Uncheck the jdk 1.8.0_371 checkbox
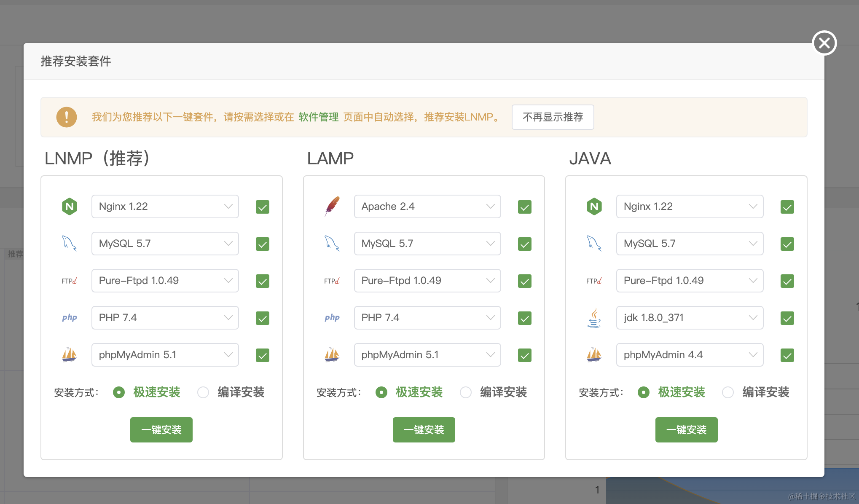This screenshot has height=504, width=859. point(787,318)
